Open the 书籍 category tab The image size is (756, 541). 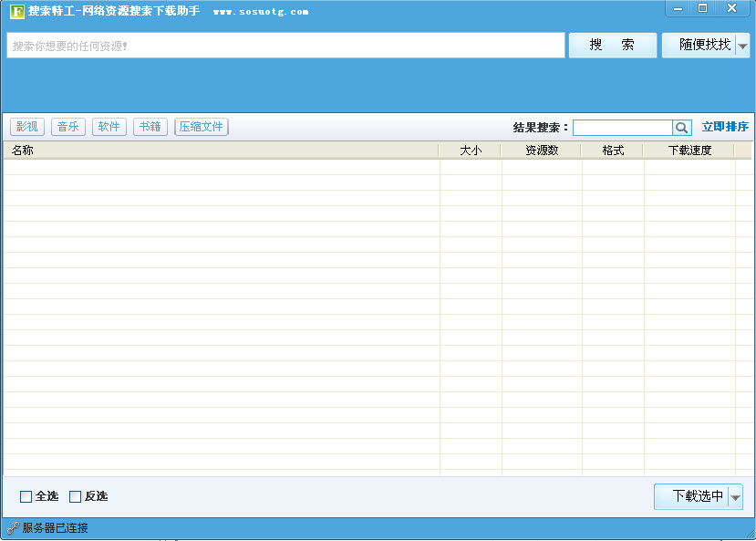point(150,127)
